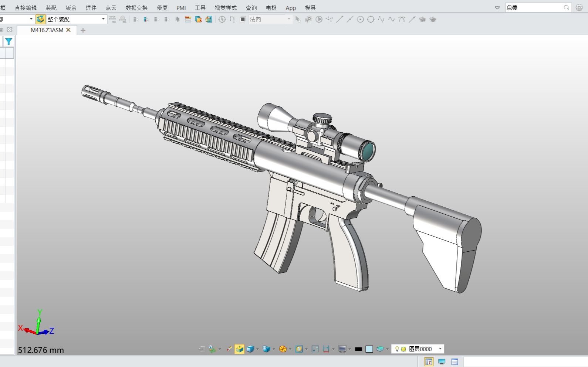Open the 工具 tools menu

(200, 8)
